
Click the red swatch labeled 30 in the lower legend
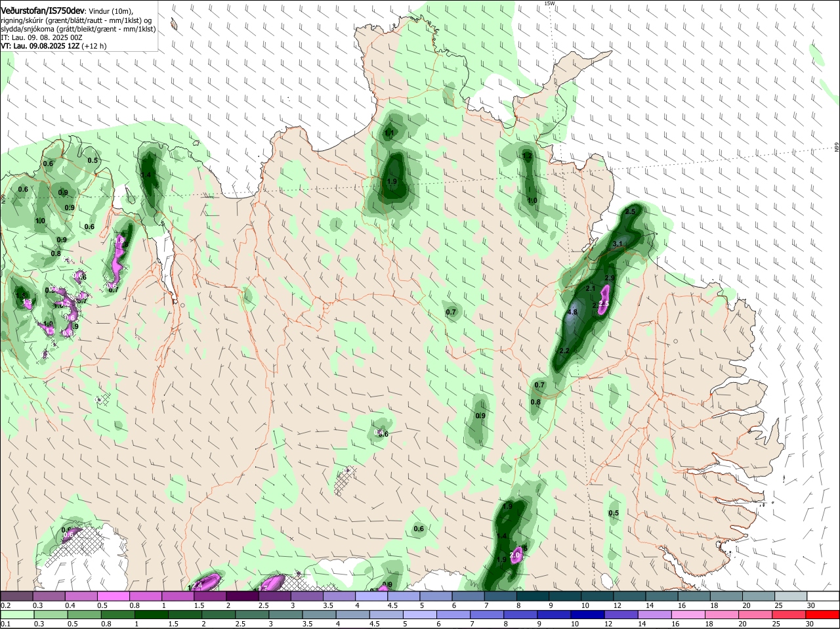823,615
